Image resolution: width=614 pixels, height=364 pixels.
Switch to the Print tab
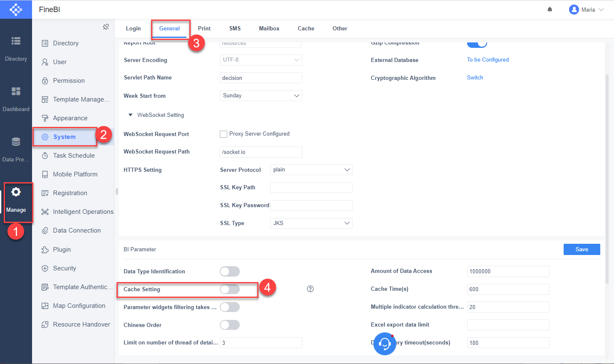204,29
